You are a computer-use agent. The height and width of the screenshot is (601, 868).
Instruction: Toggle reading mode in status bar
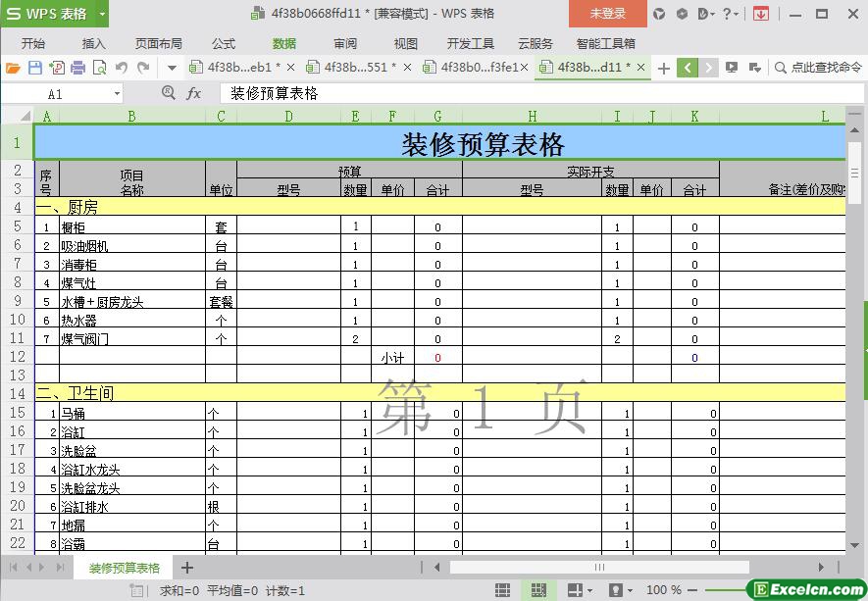[577, 590]
